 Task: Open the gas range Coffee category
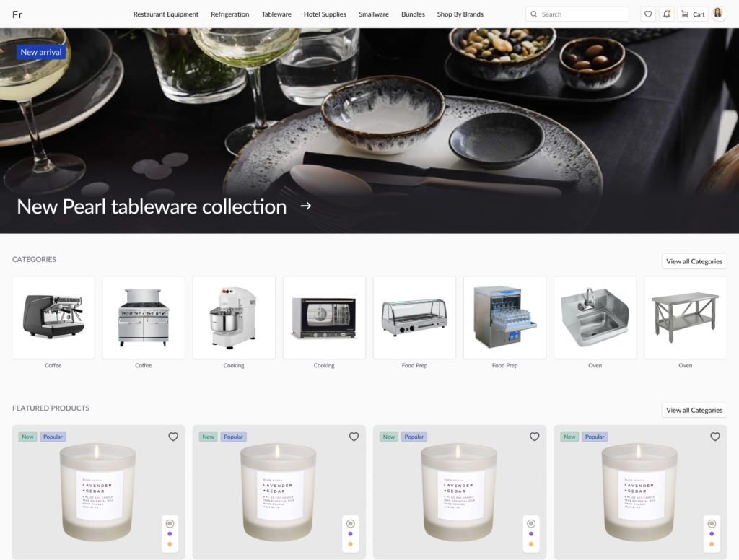point(144,318)
